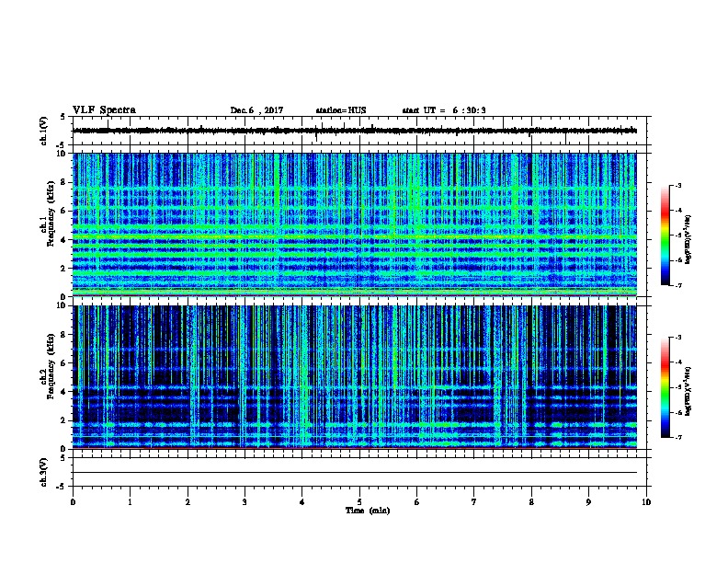Click the "-7" value on ch.2 colorbar
728x563 pixels.
(677, 438)
